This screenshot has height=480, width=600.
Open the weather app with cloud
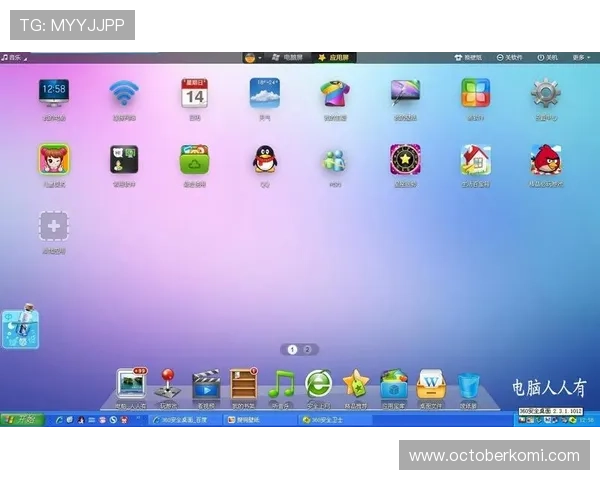pyautogui.click(x=264, y=93)
